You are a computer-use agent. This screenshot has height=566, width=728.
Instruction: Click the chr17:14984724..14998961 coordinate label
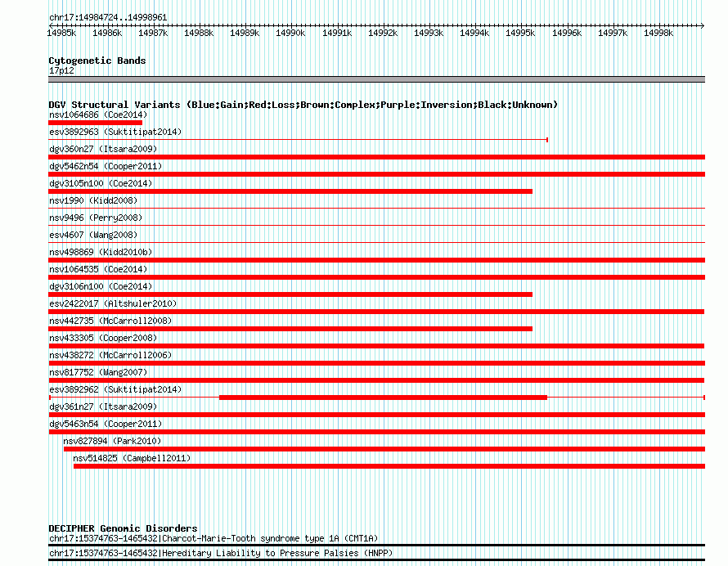[x=108, y=18]
